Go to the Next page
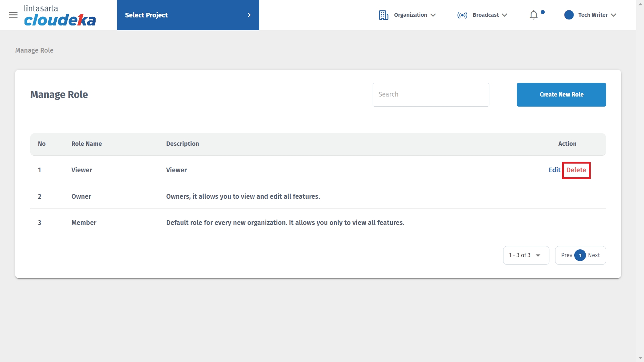The height and width of the screenshot is (362, 644). (x=594, y=255)
